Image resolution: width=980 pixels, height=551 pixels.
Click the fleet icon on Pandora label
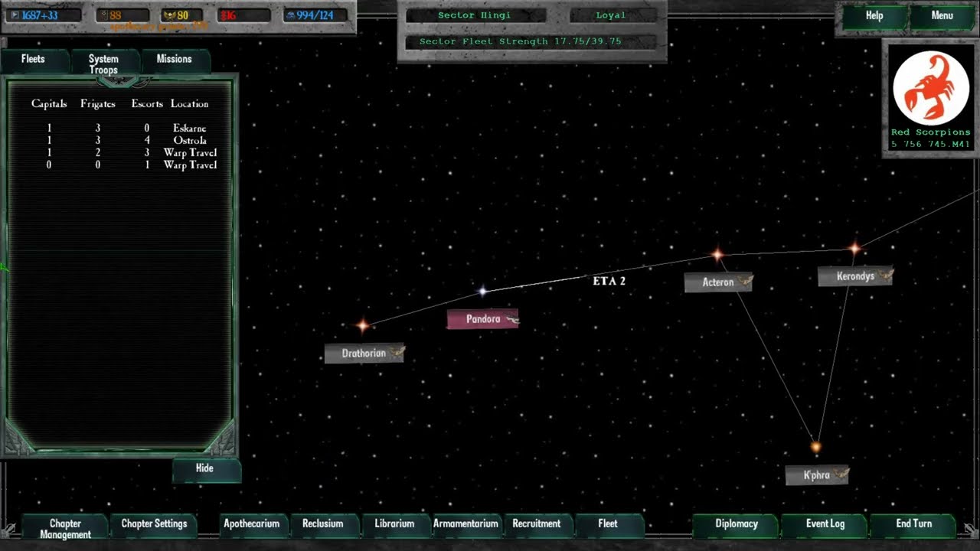(x=512, y=320)
